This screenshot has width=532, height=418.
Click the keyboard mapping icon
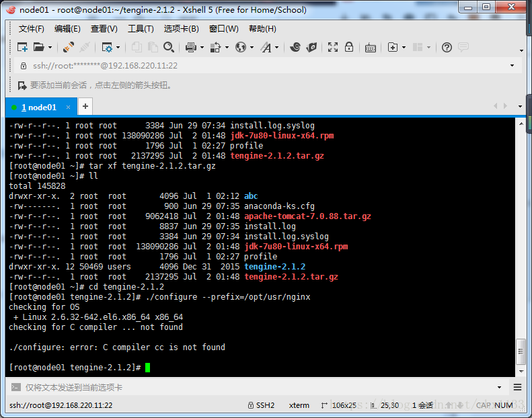(370, 48)
